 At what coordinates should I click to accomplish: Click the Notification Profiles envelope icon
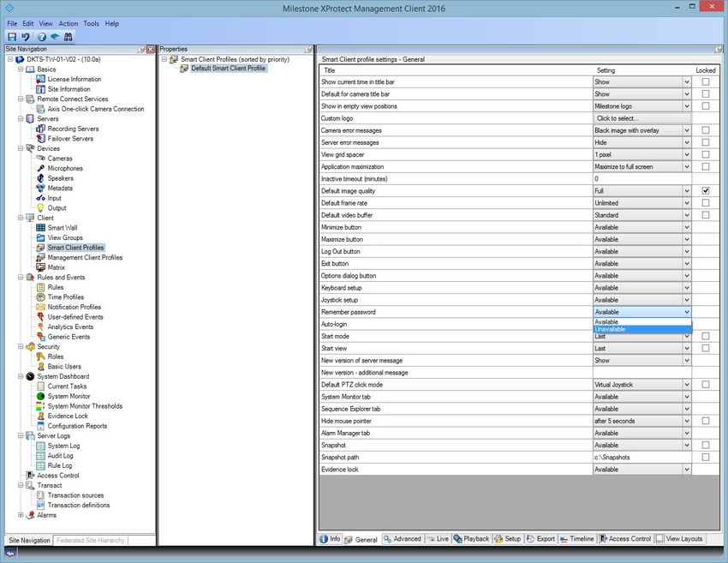click(x=41, y=307)
